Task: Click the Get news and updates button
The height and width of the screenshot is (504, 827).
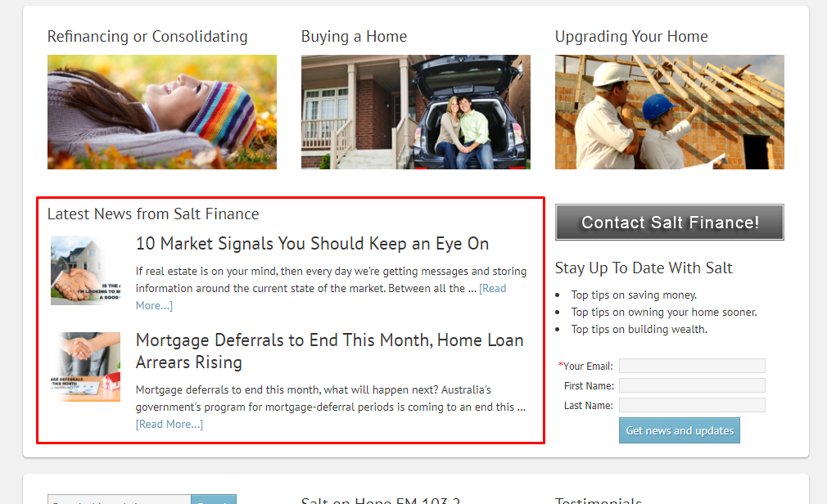Action: pyautogui.click(x=680, y=430)
